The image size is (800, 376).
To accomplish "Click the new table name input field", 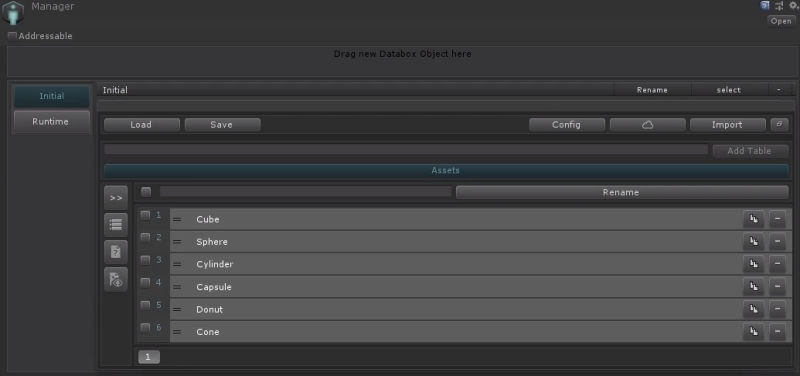I will pos(406,149).
